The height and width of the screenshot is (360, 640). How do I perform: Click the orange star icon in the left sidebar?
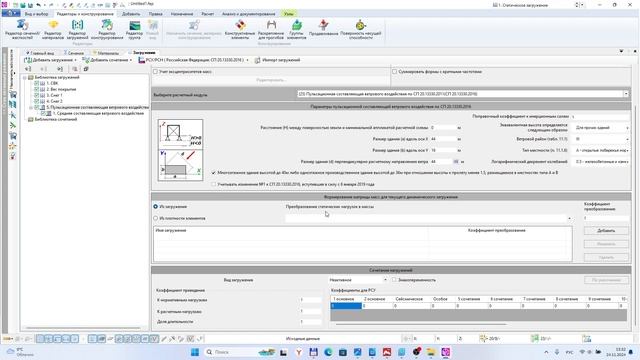click(13, 146)
